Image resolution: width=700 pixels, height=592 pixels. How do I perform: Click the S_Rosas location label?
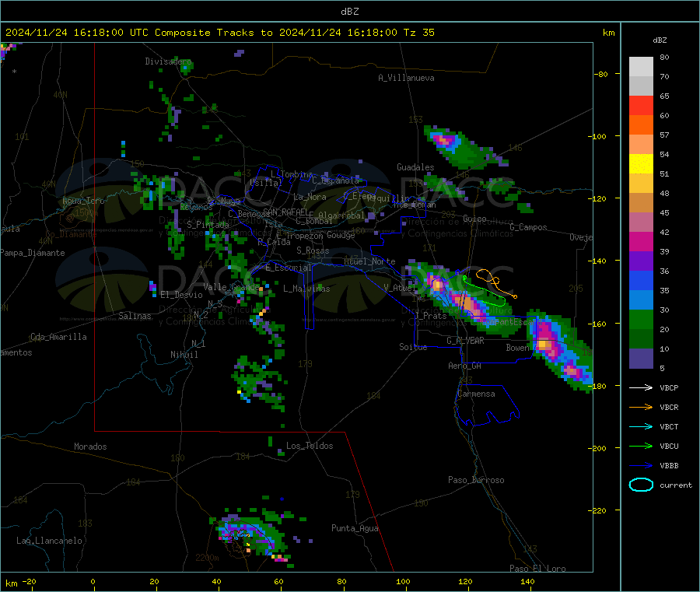pos(313,250)
